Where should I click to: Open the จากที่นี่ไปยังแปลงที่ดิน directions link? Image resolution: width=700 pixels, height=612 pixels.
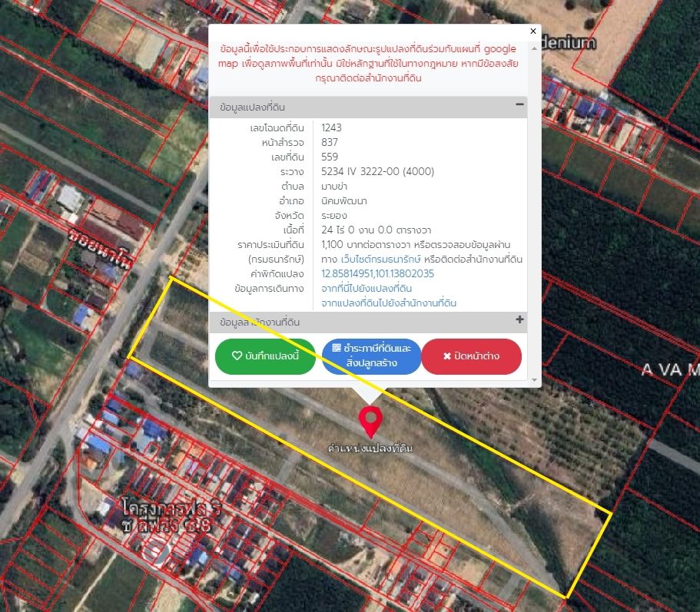tap(367, 288)
